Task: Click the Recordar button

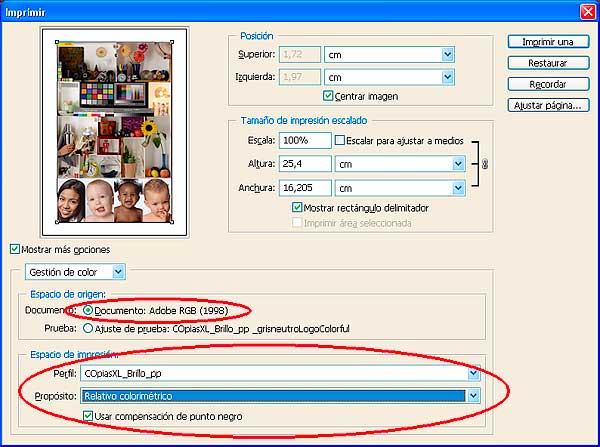Action: pos(548,84)
